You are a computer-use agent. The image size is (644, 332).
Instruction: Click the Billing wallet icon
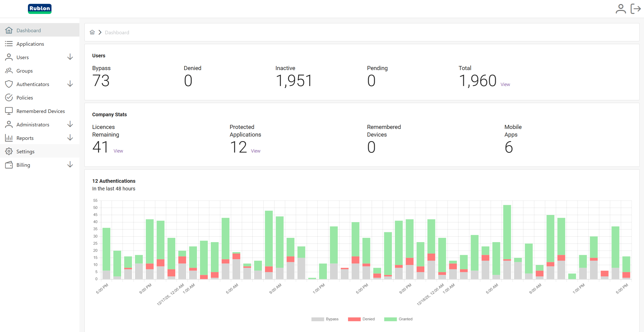pyautogui.click(x=9, y=165)
